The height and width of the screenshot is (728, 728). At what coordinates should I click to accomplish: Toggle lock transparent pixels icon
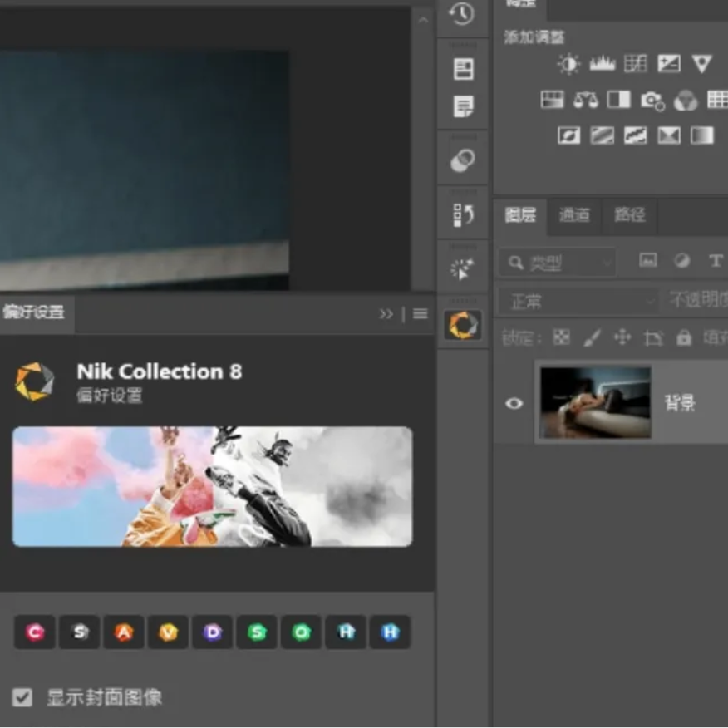click(x=561, y=337)
